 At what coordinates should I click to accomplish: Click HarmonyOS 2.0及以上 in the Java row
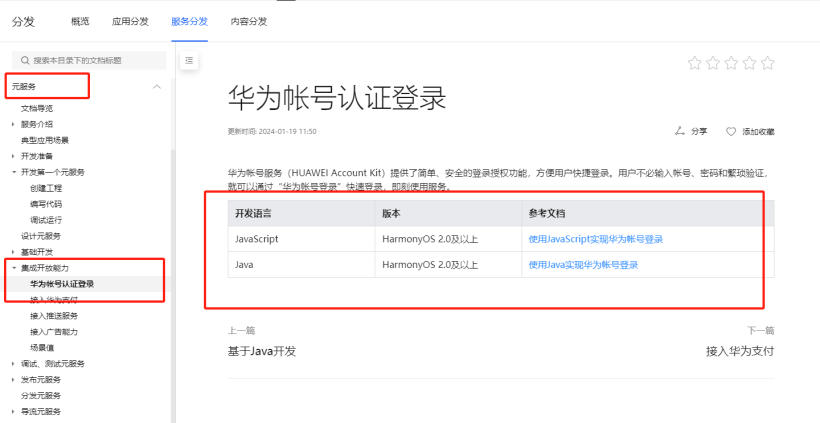[430, 265]
